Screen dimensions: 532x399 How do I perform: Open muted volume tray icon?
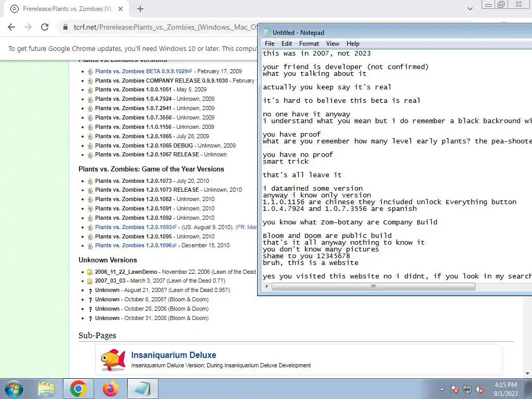pyautogui.click(x=480, y=389)
